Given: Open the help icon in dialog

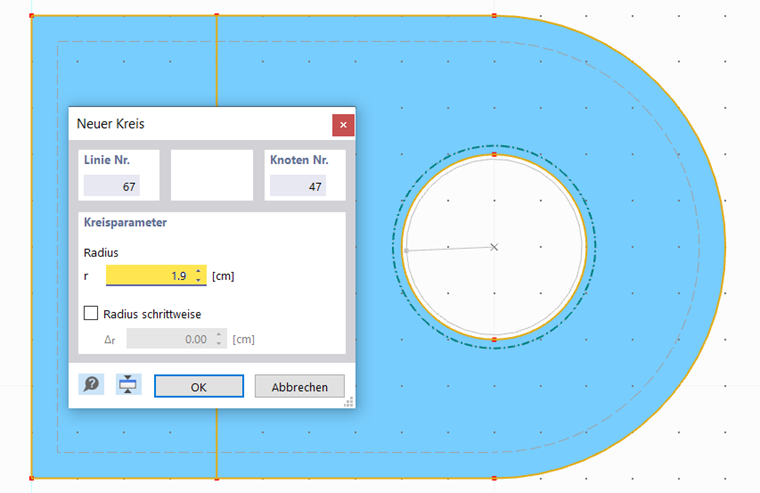Looking at the screenshot, I should coord(91,384).
